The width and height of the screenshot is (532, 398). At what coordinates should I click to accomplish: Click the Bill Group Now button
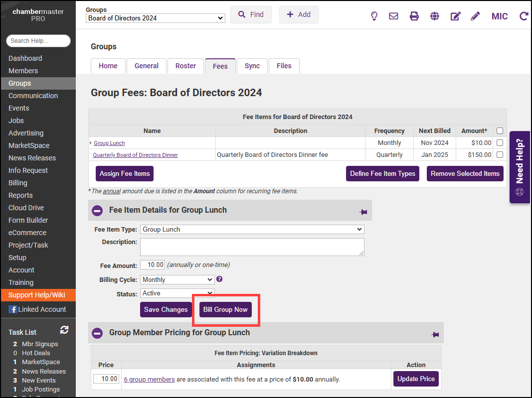(225, 309)
